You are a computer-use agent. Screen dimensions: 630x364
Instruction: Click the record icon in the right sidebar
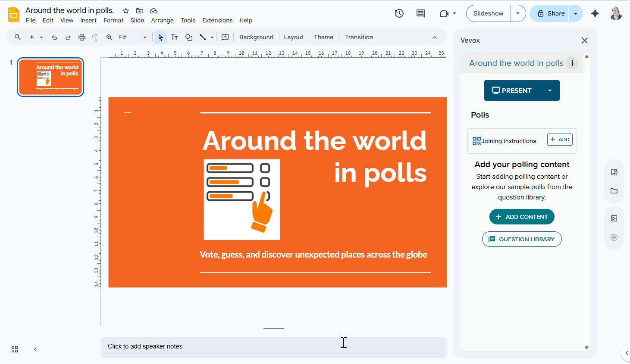(614, 237)
